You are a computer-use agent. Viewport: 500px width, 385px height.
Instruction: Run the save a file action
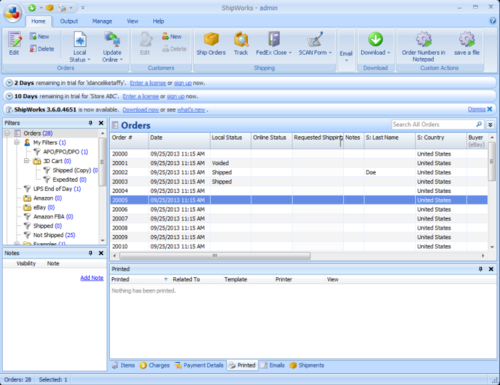coord(467,43)
